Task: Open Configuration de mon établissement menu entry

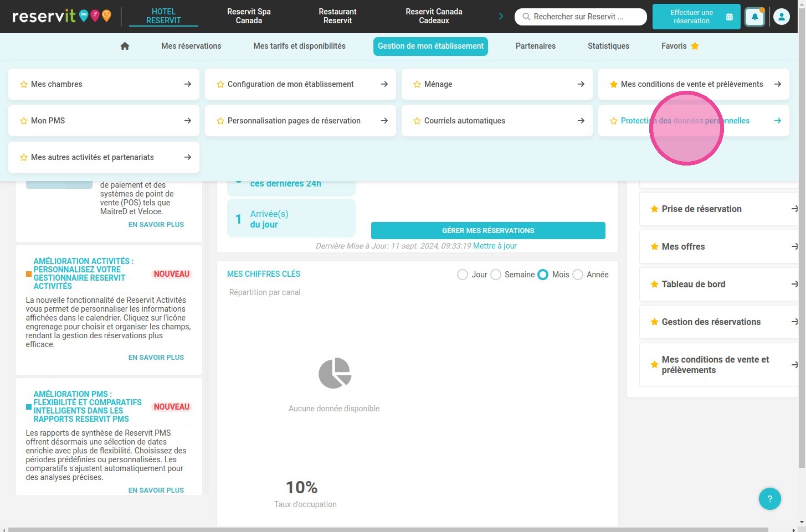Action: click(300, 84)
